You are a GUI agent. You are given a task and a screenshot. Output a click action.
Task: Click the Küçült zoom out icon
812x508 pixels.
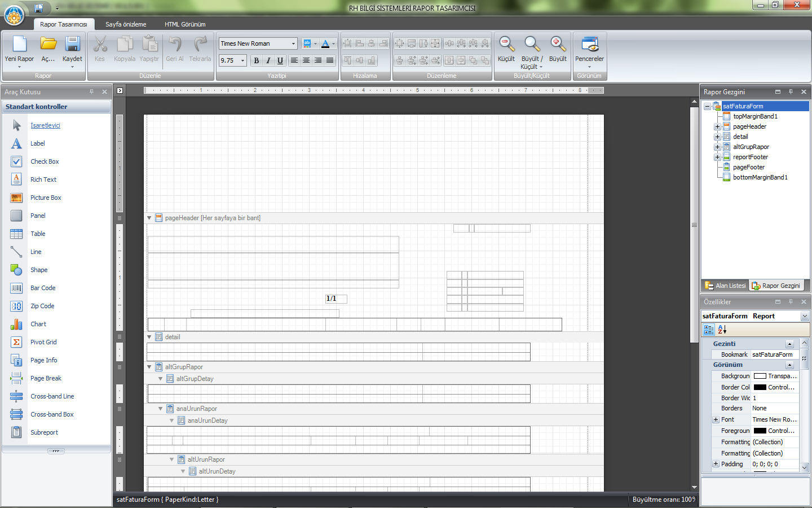(x=506, y=45)
